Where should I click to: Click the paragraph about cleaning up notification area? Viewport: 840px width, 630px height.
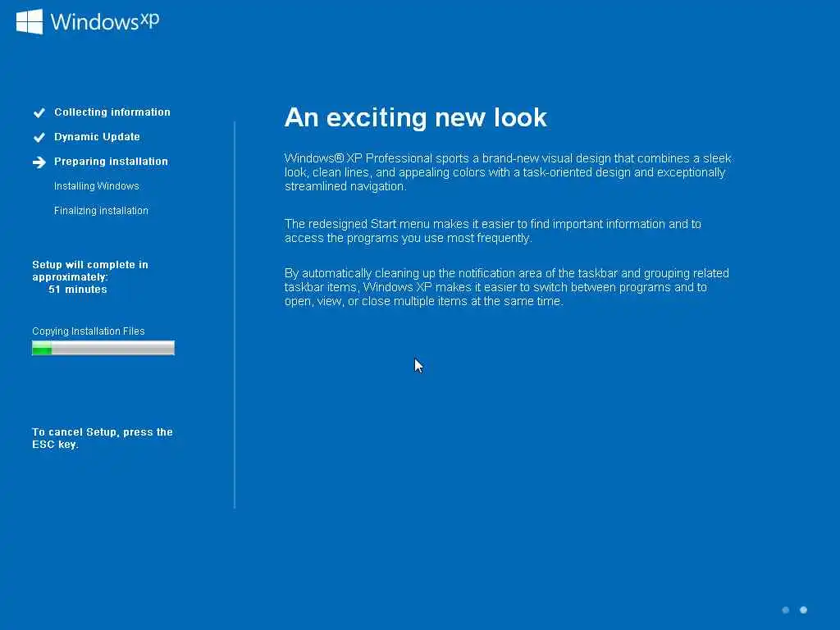[x=507, y=287]
